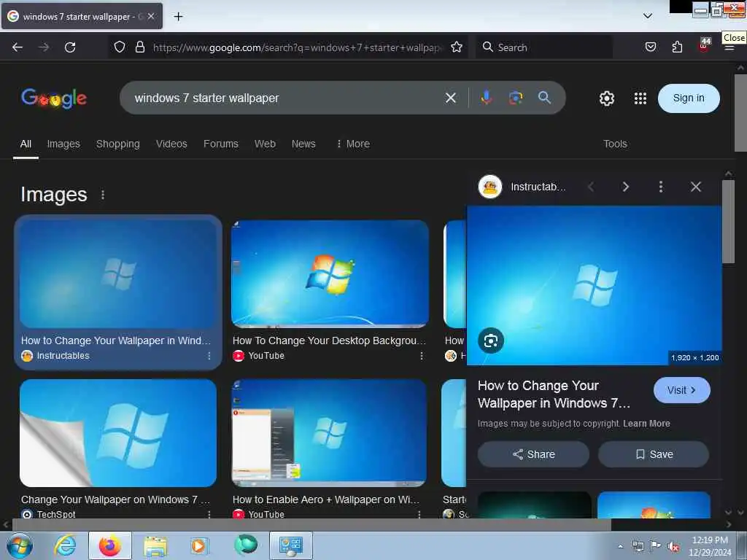
Task: Open the Enable Aero YouTube thumbnail
Action: [329, 433]
